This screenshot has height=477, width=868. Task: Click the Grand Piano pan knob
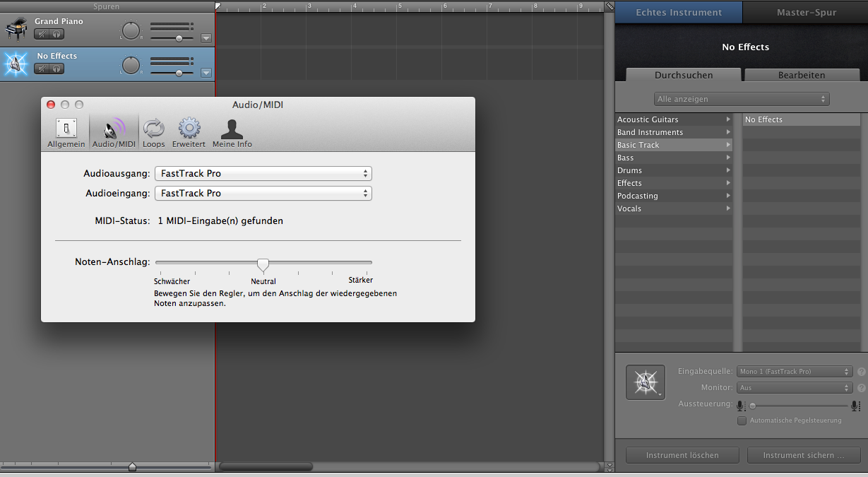131,30
